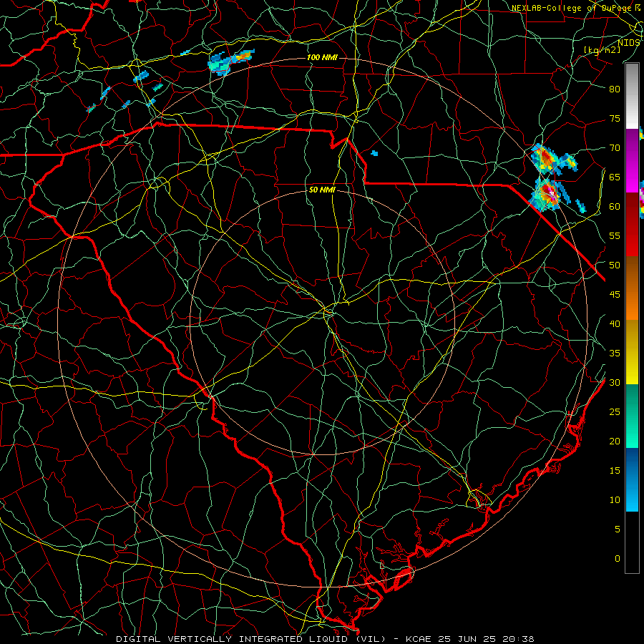Click the legend value 0

tap(618, 559)
